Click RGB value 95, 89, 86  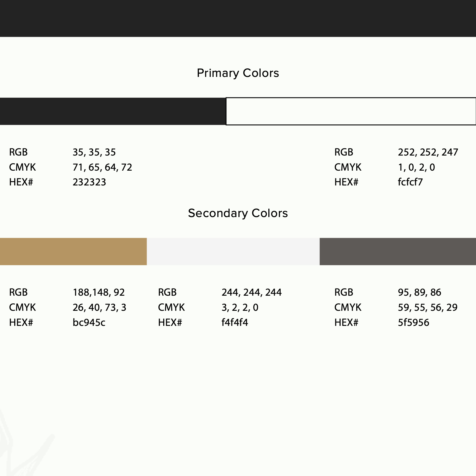click(419, 293)
